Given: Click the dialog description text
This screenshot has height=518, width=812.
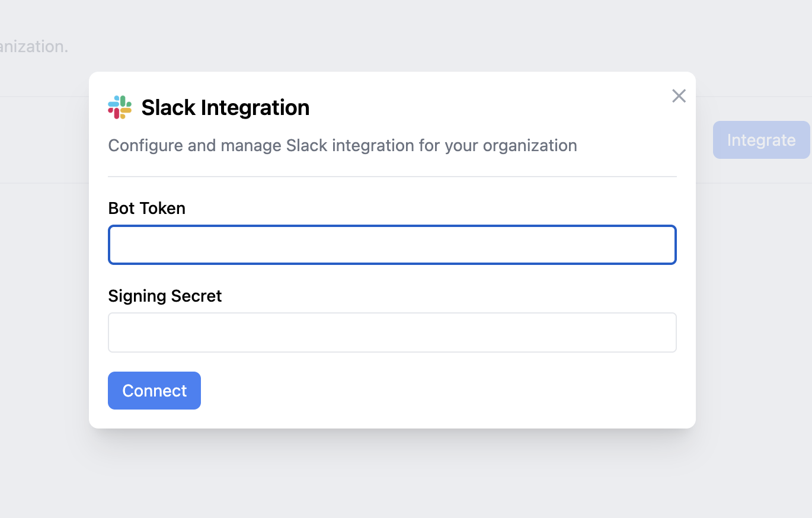Looking at the screenshot, I should [x=342, y=145].
